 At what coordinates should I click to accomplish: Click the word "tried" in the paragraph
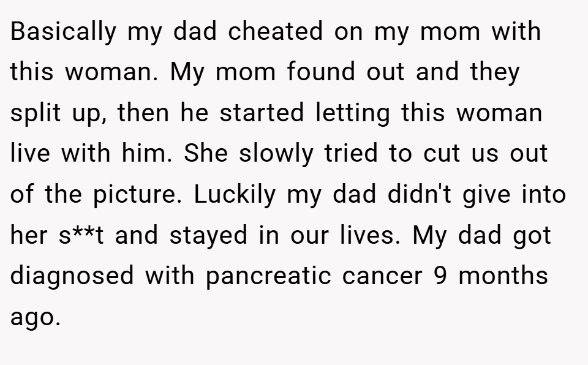click(x=351, y=153)
